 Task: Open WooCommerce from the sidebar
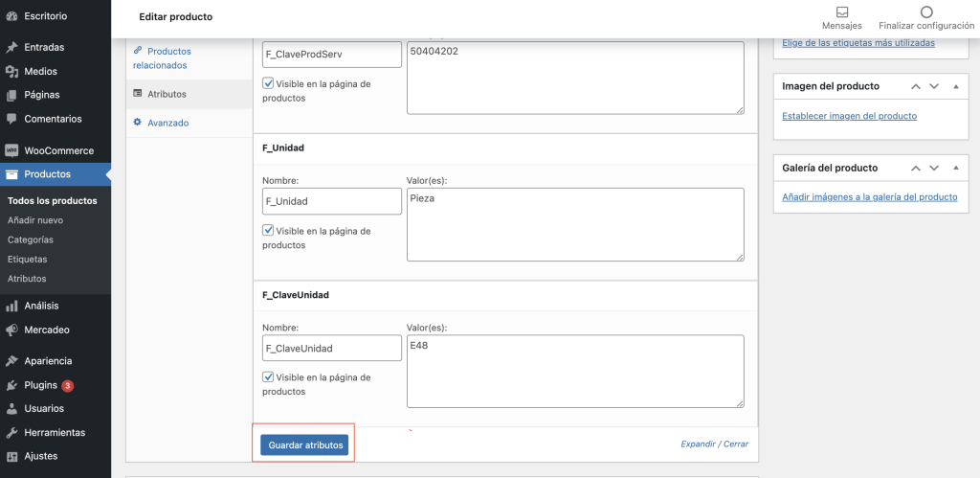(56, 150)
